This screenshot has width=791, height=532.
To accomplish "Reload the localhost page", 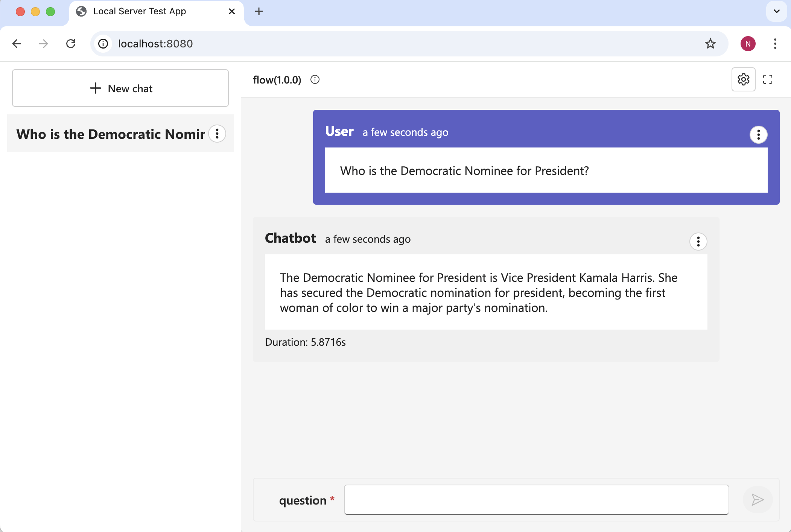I will point(71,44).
